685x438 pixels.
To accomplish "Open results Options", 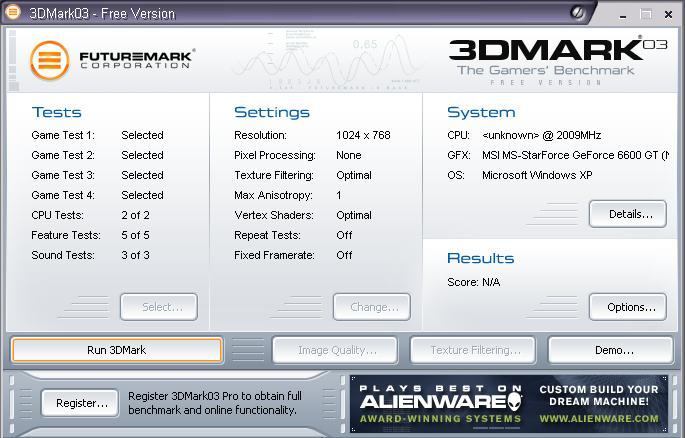I will [x=628, y=307].
